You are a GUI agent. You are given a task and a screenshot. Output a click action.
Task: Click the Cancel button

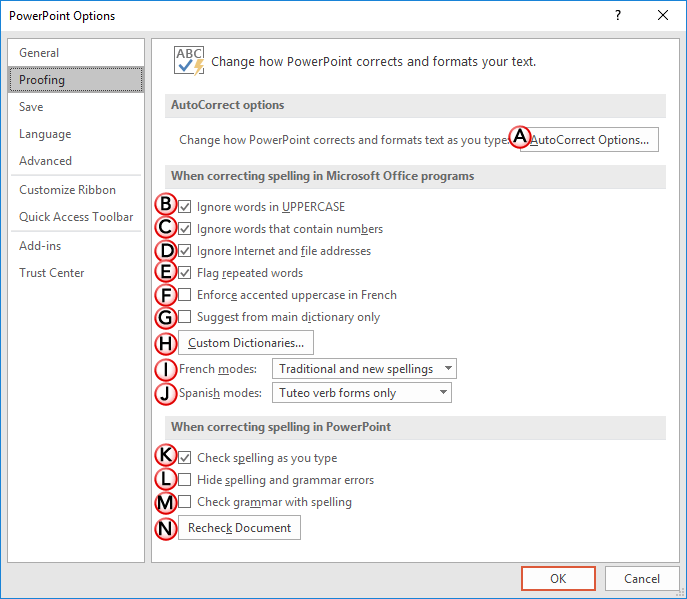[x=642, y=578]
